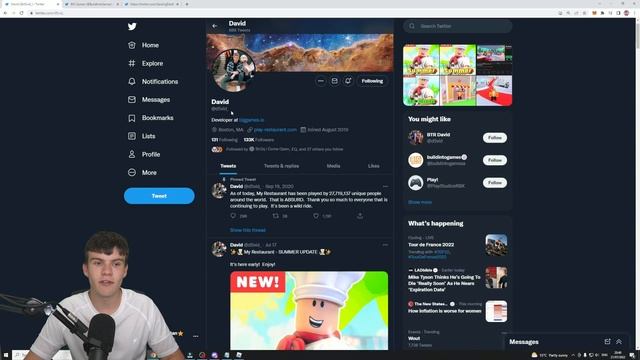Open account menu dots in sidebar
The image size is (640, 360).
pyautogui.click(x=196, y=336)
